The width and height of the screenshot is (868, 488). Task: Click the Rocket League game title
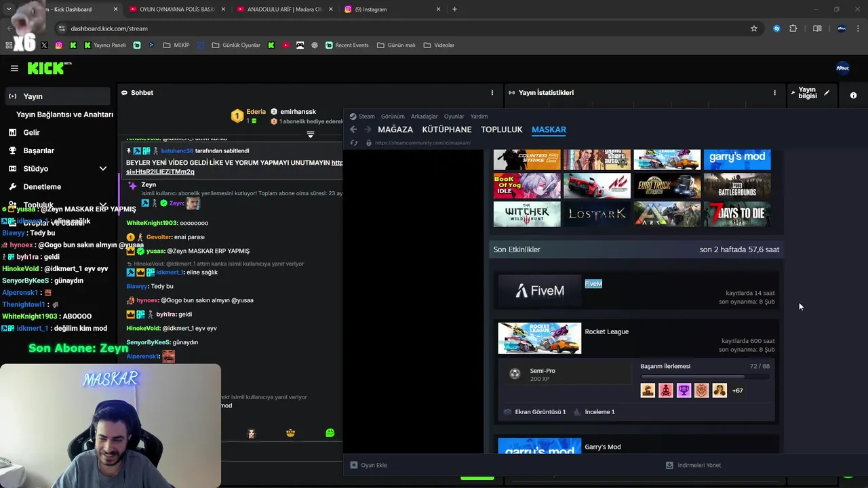click(607, 331)
